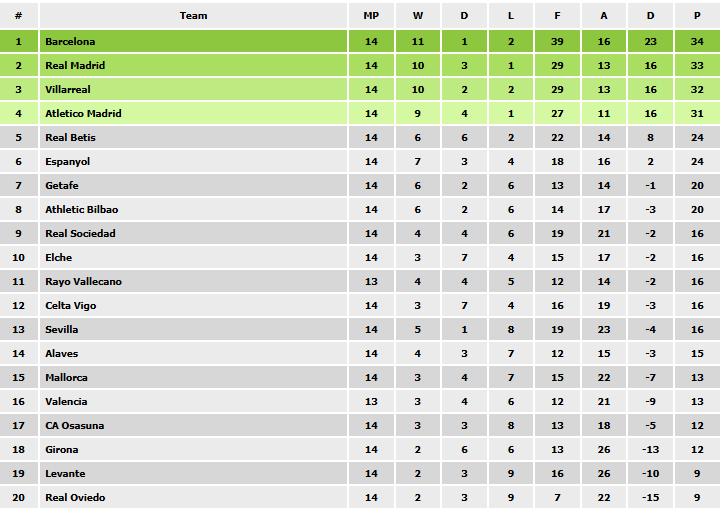Open Real Betis team entry
The height and width of the screenshot is (511, 720).
tap(71, 137)
